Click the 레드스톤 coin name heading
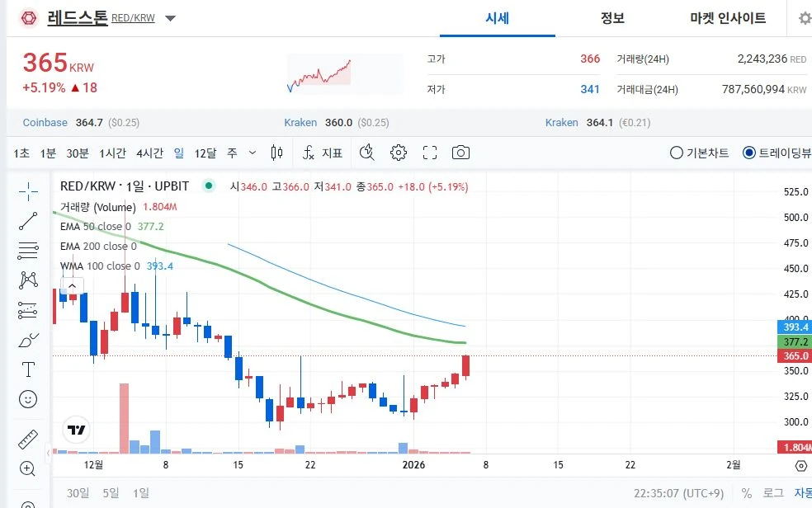The height and width of the screenshot is (508, 812). [x=78, y=17]
